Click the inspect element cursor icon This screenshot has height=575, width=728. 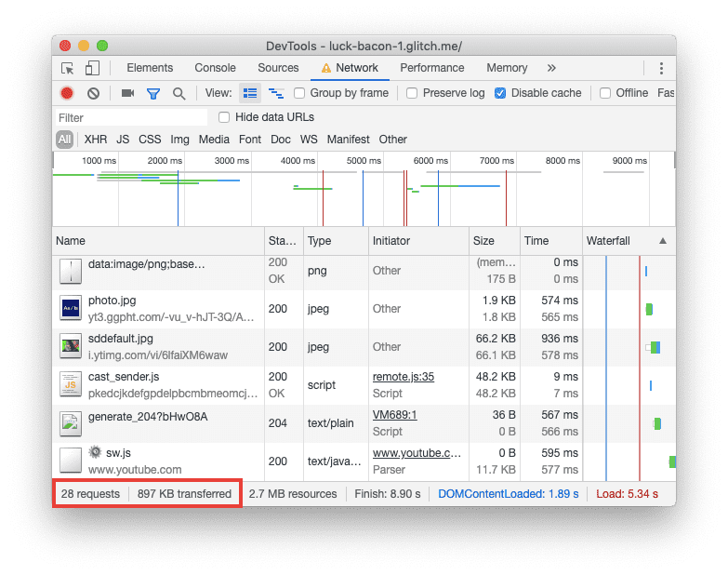pos(68,68)
